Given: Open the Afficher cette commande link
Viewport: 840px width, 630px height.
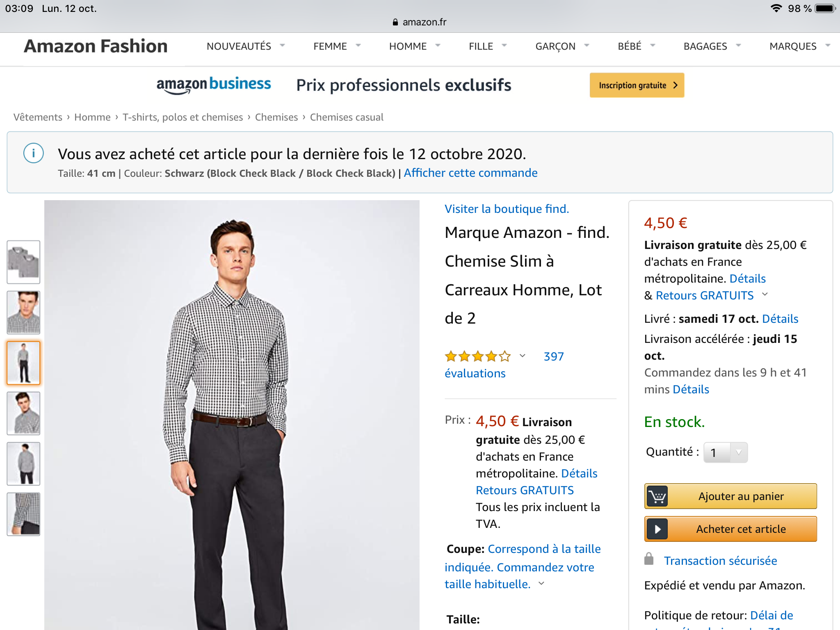Looking at the screenshot, I should 470,173.
